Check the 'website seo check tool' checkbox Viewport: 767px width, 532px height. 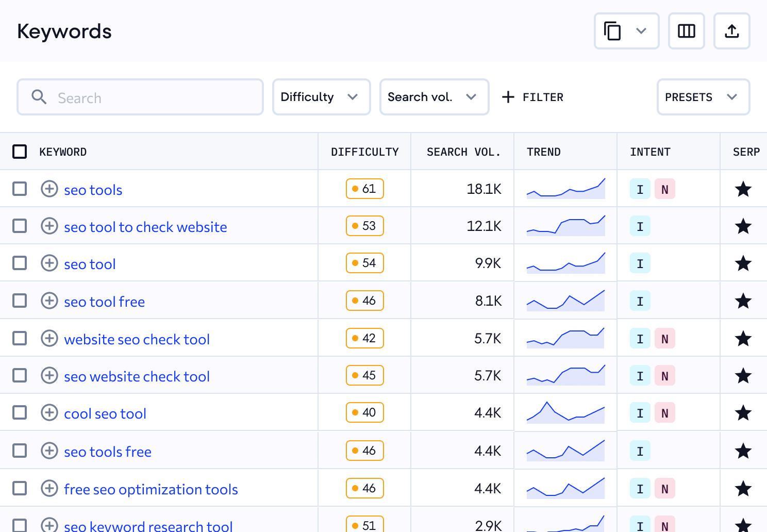tap(20, 338)
